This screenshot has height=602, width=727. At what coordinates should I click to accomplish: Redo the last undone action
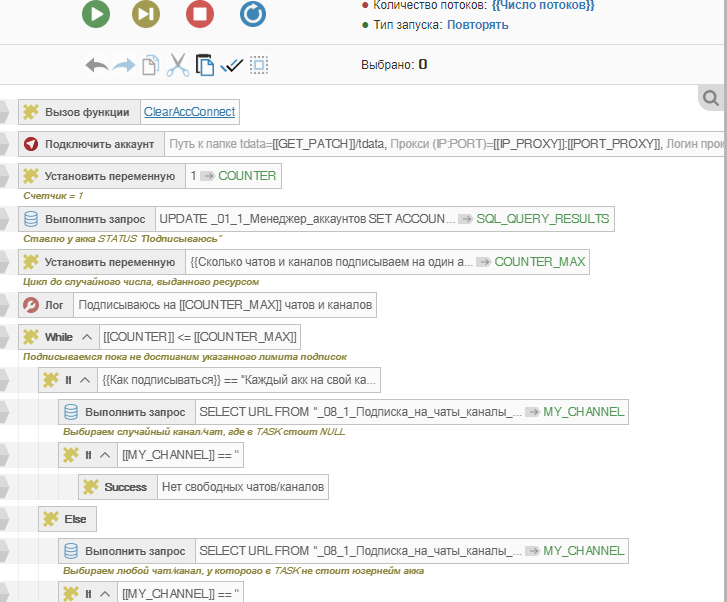[x=124, y=66]
